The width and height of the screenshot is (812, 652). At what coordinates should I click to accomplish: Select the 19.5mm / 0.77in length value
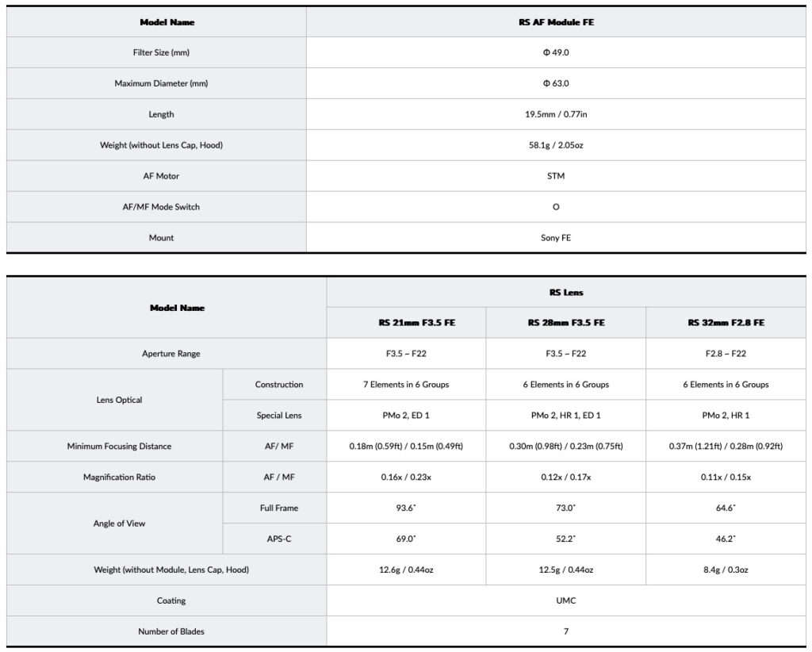pyautogui.click(x=555, y=114)
